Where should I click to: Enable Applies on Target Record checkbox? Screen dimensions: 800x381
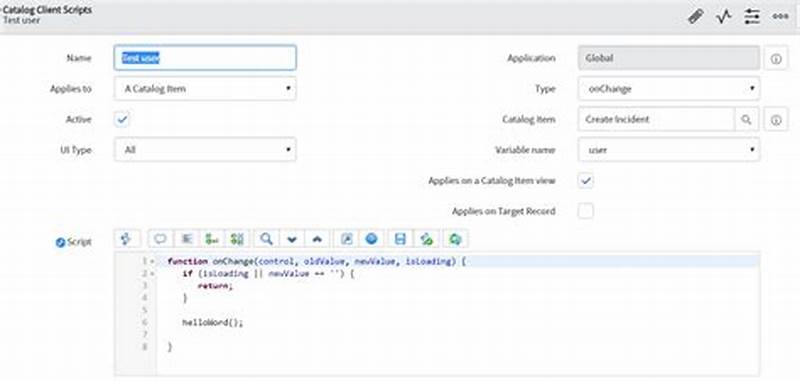coord(586,211)
